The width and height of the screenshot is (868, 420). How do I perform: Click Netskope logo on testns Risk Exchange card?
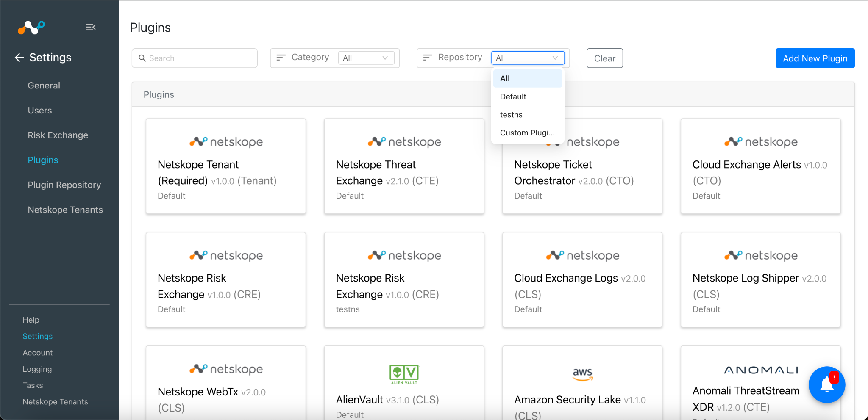tap(404, 255)
